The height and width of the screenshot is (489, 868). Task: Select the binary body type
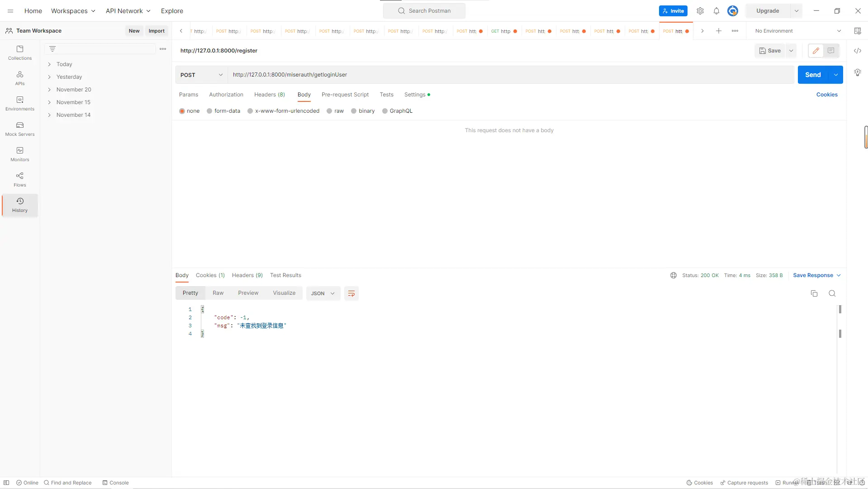[363, 111]
